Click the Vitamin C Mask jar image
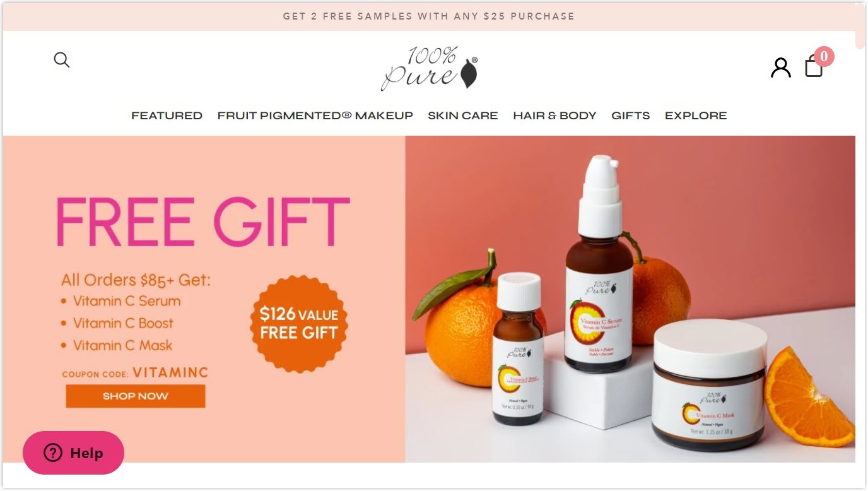Screen dimensions: 868x491 pyautogui.click(x=710, y=385)
